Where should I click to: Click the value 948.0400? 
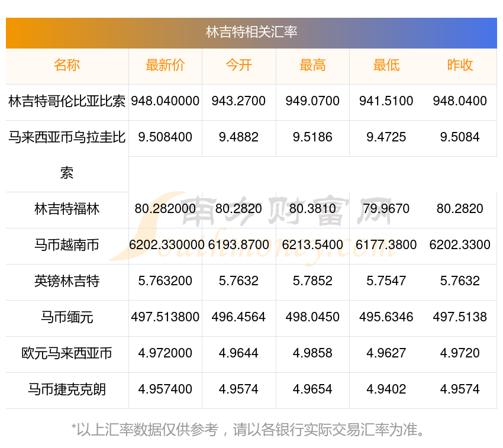[x=460, y=101]
